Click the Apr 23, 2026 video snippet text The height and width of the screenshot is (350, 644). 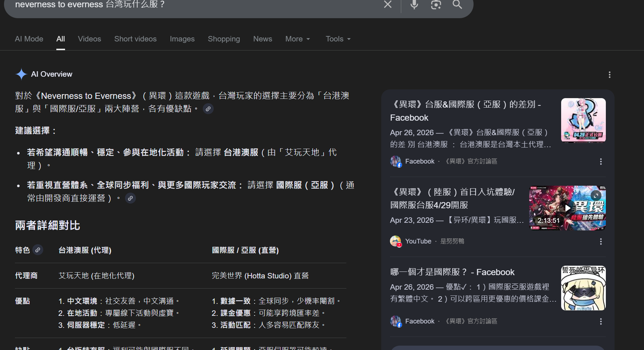[x=457, y=220]
